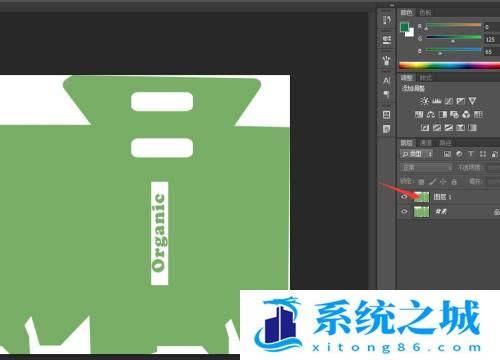The width and height of the screenshot is (500, 360).
Task: Add a Black & White adjustment
Action: (443, 114)
